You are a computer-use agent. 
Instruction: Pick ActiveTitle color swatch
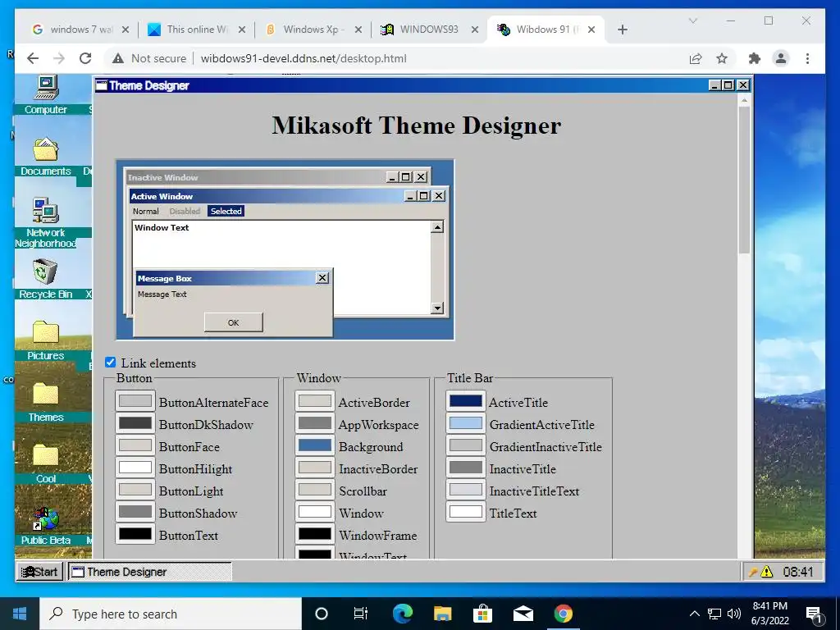[x=466, y=400]
